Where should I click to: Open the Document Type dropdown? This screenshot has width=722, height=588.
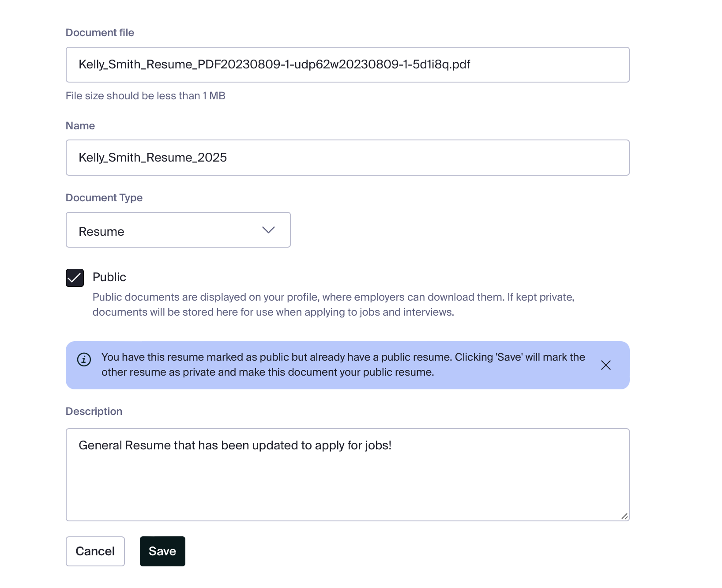pyautogui.click(x=178, y=230)
